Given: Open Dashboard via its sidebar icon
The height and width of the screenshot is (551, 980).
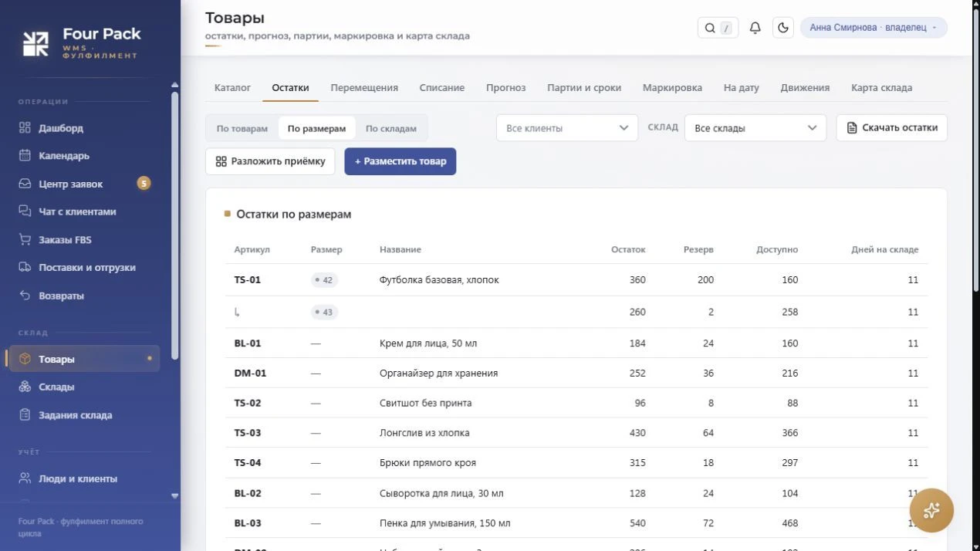Looking at the screenshot, I should 25,128.
